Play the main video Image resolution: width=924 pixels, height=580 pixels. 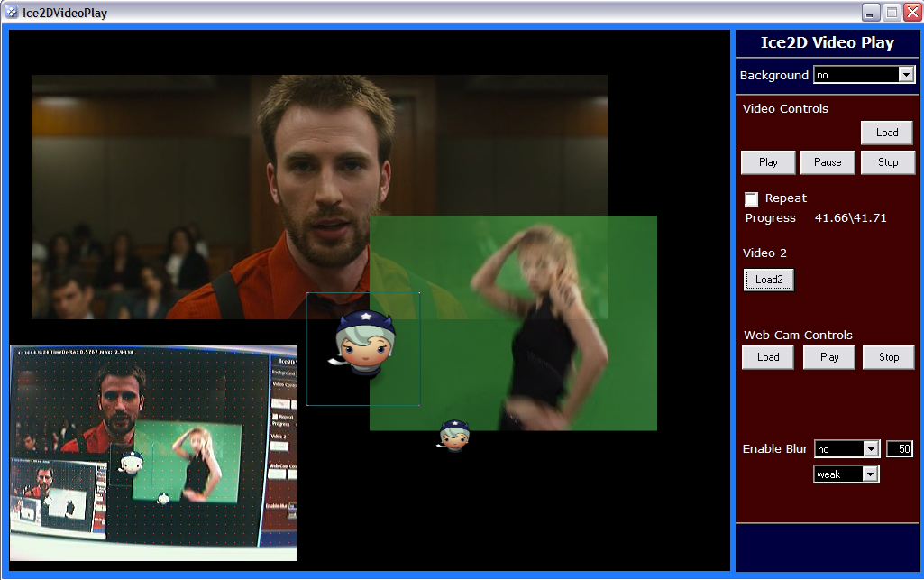[x=768, y=162]
